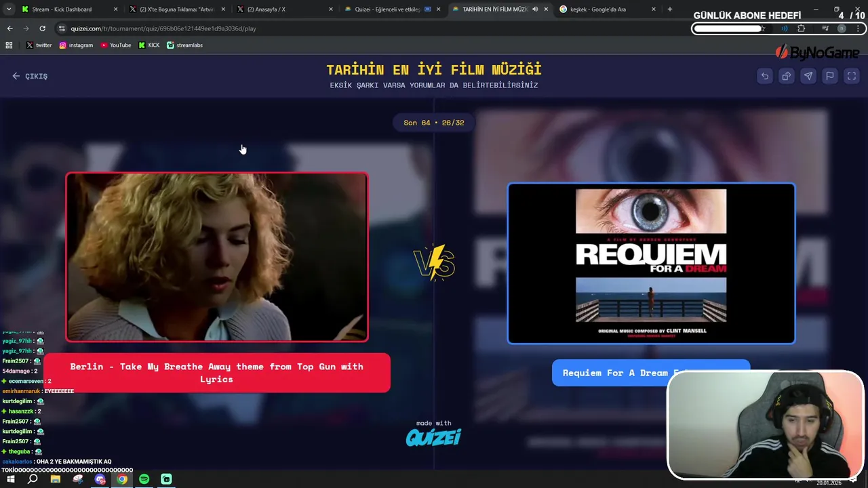Click the undo last choice icon
Image resolution: width=868 pixels, height=488 pixels.
click(x=765, y=76)
